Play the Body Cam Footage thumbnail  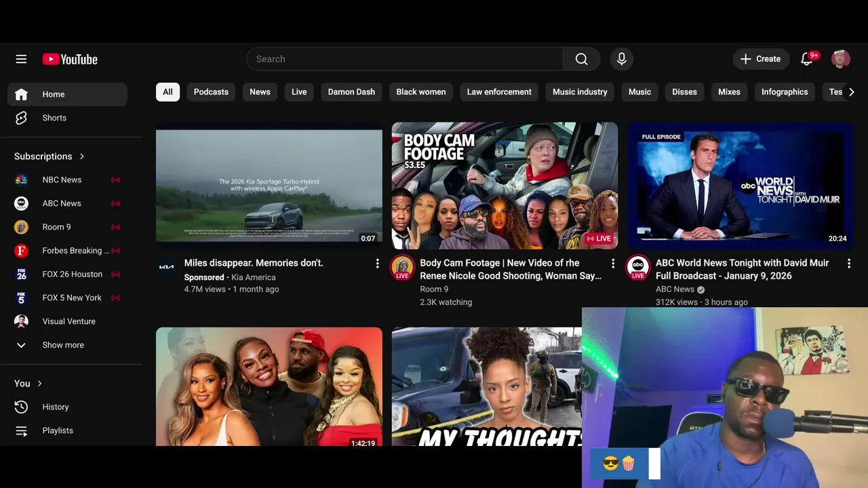(x=505, y=186)
